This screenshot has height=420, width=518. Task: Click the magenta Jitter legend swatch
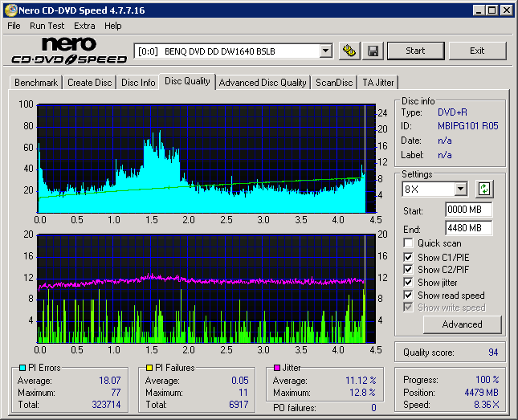277,368
